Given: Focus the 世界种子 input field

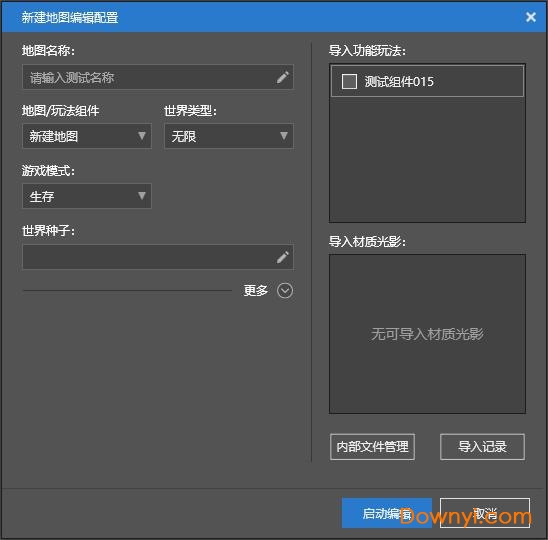Looking at the screenshot, I should pos(158,257).
